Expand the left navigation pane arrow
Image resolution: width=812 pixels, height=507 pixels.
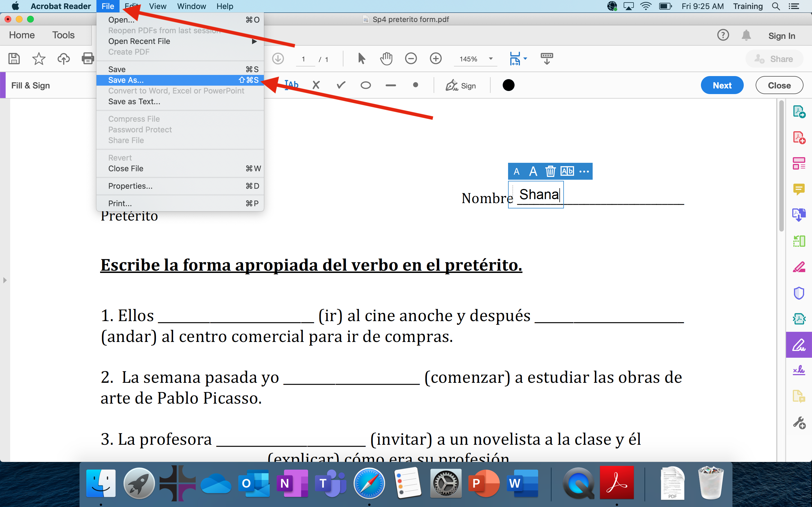pos(5,280)
